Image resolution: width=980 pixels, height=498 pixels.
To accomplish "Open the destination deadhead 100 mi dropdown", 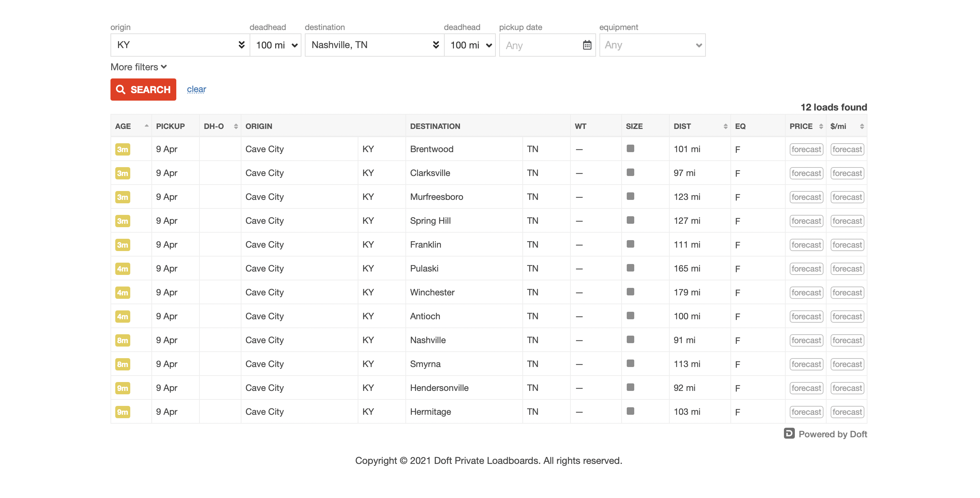I will pos(470,45).
